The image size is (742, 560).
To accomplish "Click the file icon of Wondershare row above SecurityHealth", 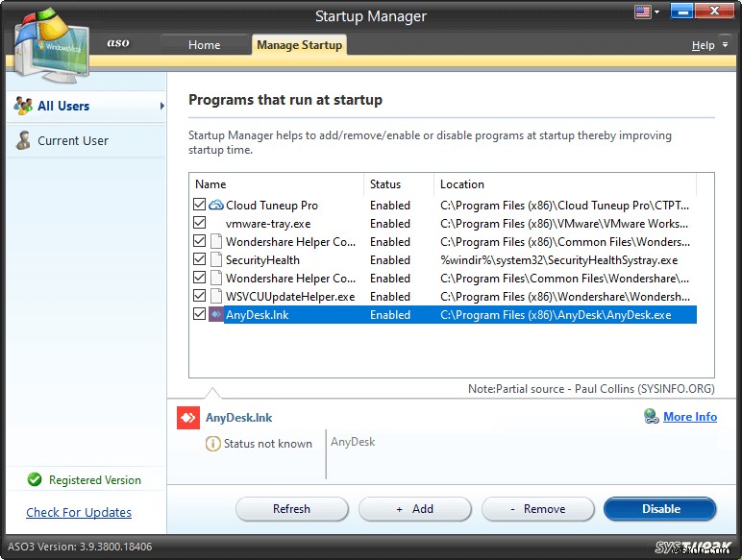I will tap(216, 241).
